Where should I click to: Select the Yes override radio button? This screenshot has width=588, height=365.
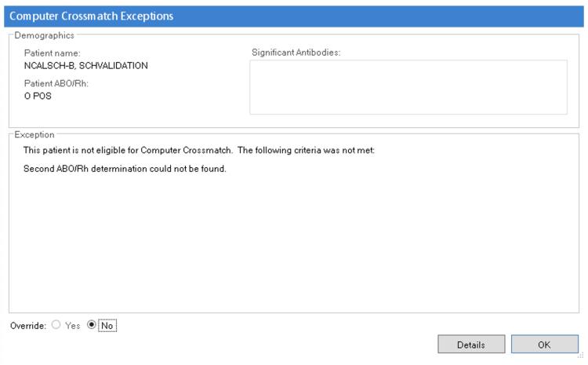(56, 325)
